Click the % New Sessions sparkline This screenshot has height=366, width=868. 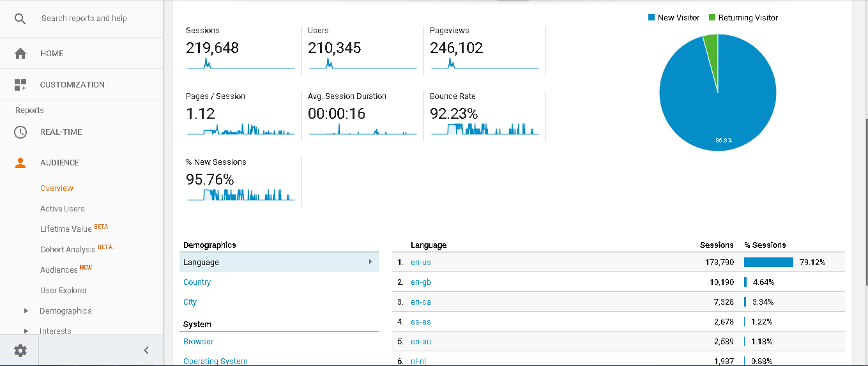click(x=241, y=195)
